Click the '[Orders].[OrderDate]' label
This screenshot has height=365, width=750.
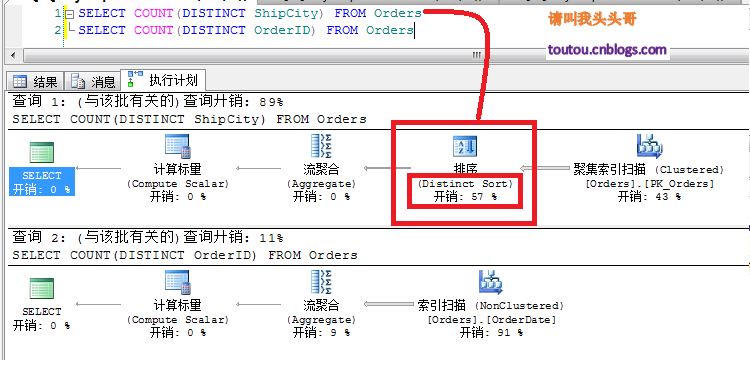[491, 320]
